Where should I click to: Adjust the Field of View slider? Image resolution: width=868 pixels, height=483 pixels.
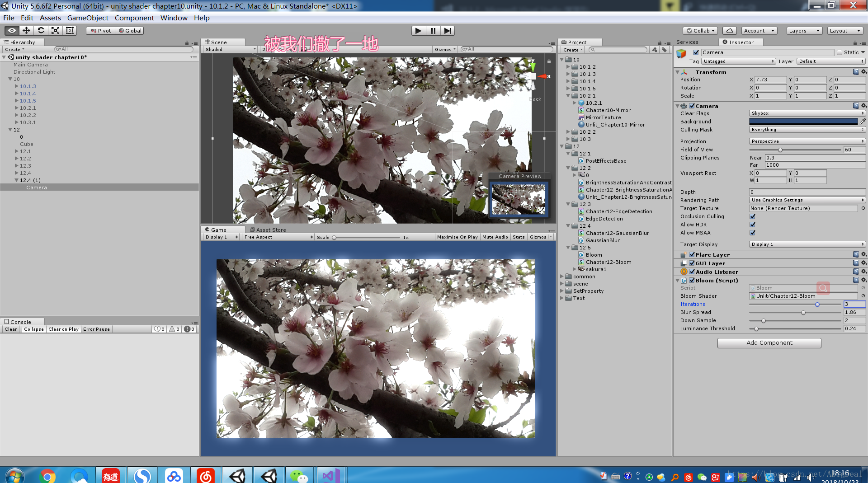[x=795, y=150]
